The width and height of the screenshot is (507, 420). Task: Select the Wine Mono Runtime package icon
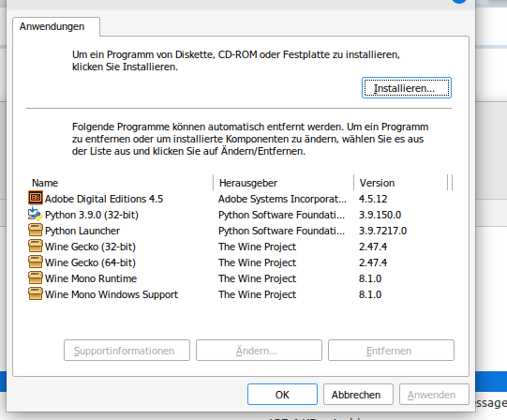pyautogui.click(x=36, y=277)
